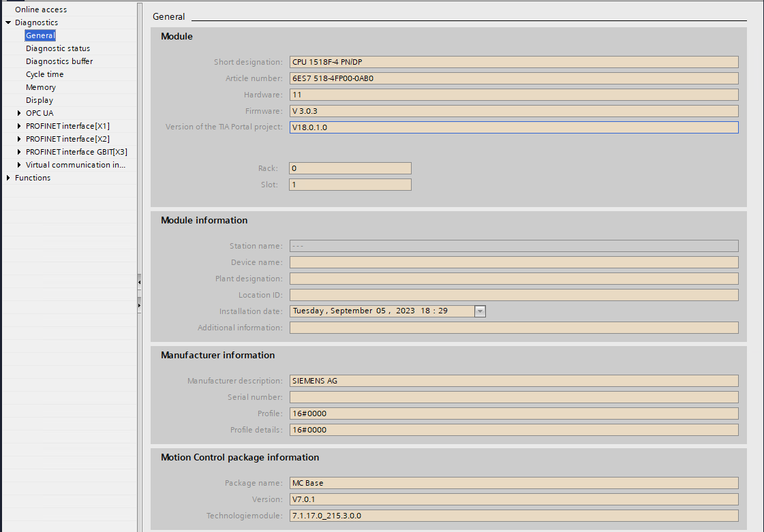This screenshot has width=764, height=532.
Task: Expand PROFINET interface [X2] node
Action: pyautogui.click(x=19, y=139)
